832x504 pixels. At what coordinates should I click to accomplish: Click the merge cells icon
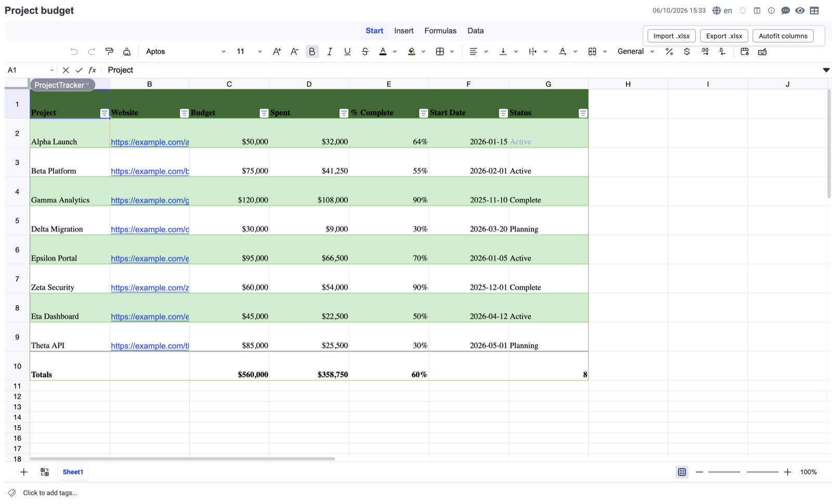[592, 51]
